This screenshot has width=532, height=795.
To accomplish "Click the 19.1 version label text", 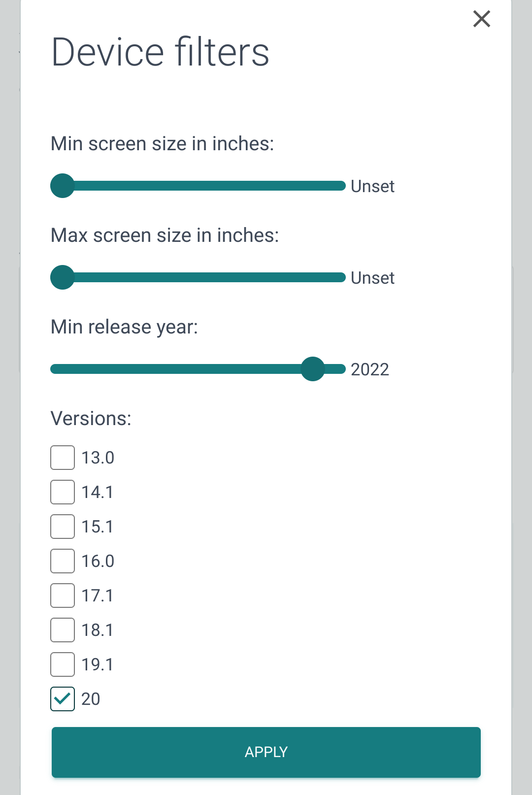I will pyautogui.click(x=98, y=664).
